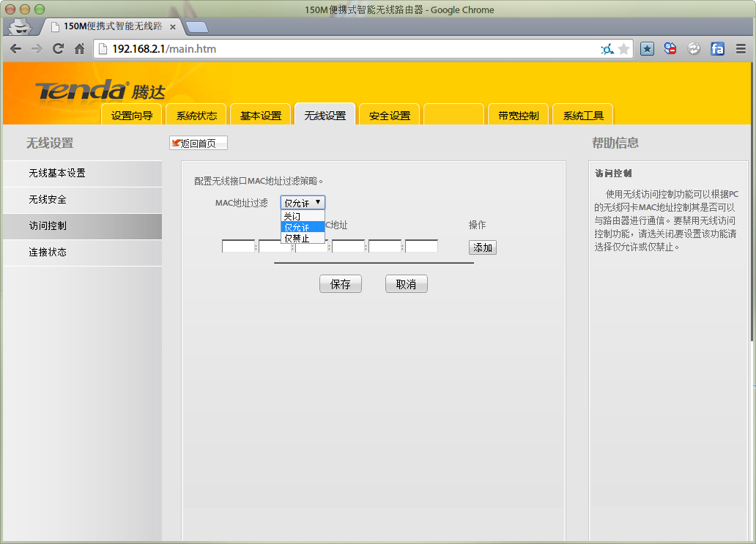
Task: Click the last MAC address octet field
Action: coord(421,246)
